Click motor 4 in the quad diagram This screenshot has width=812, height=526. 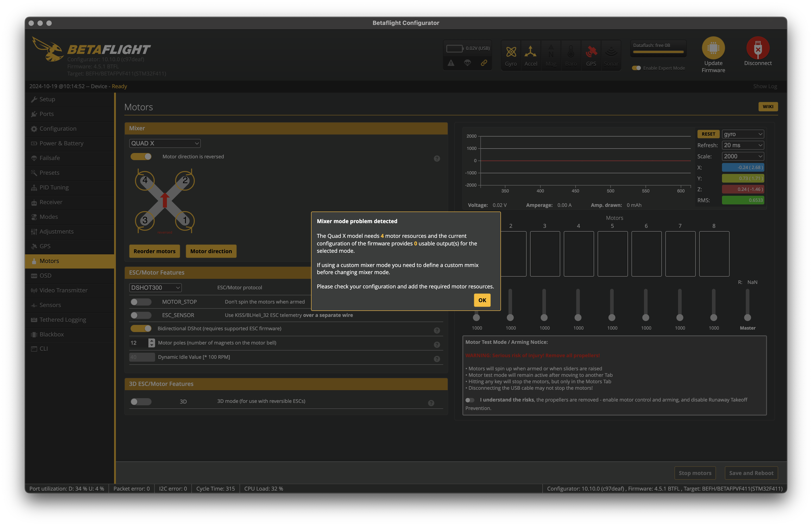coord(145,180)
